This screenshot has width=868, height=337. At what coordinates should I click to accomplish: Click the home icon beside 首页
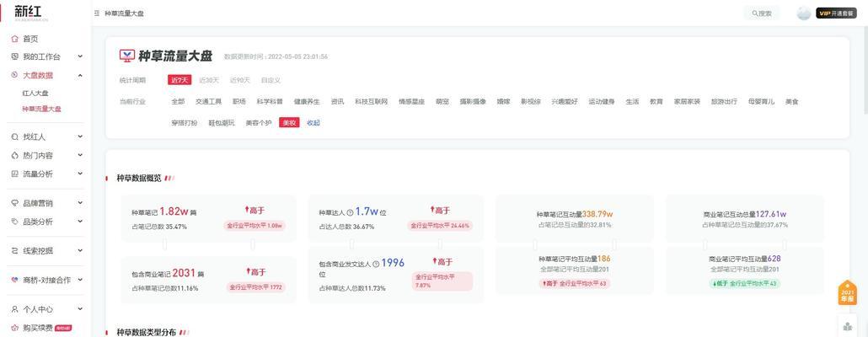(x=14, y=39)
